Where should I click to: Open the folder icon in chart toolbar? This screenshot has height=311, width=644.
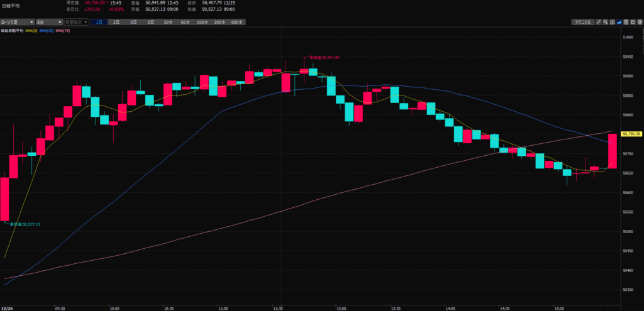pos(633,22)
